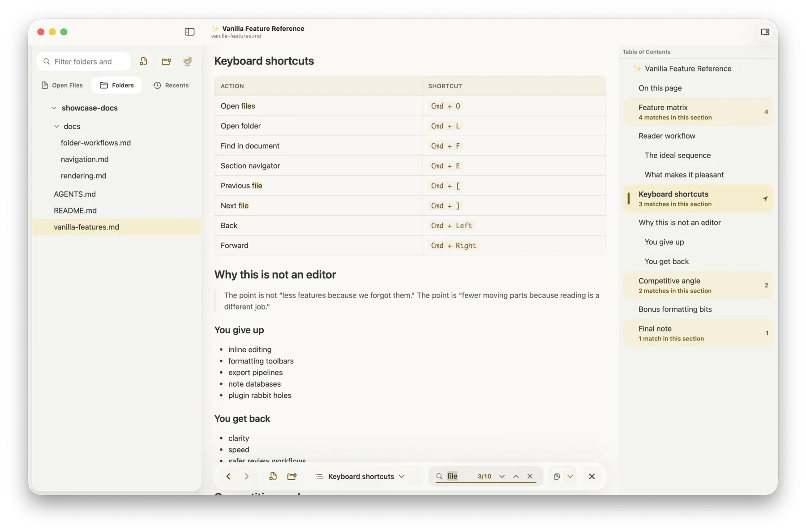Focus the Filter folders search field
Viewport: 806px width, 532px height.
(84, 61)
